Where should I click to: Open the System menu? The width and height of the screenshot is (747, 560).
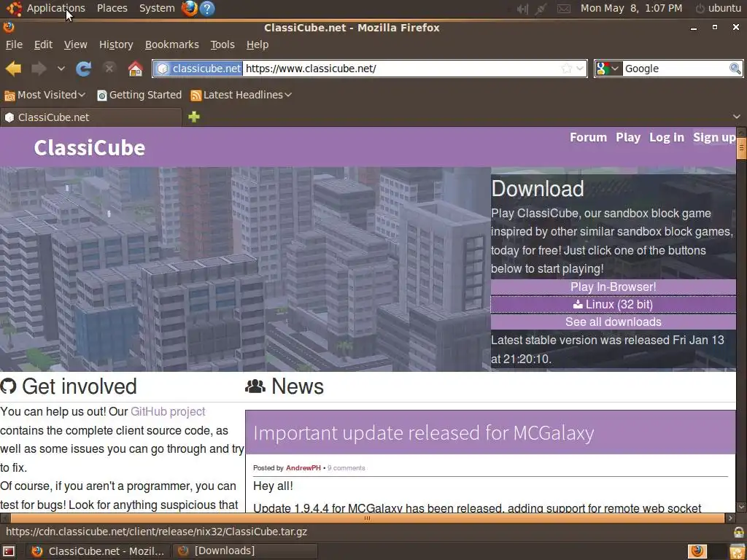157,8
